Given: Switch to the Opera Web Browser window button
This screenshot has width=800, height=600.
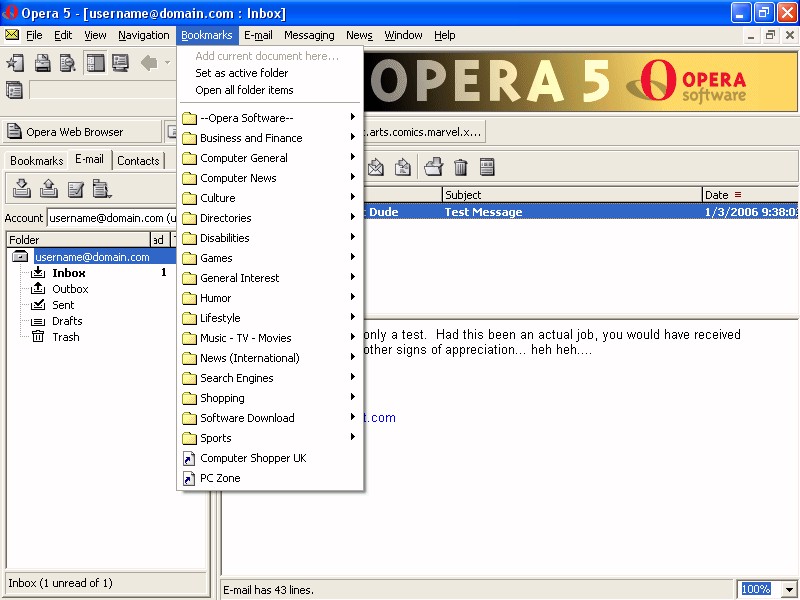Looking at the screenshot, I should tap(83, 132).
